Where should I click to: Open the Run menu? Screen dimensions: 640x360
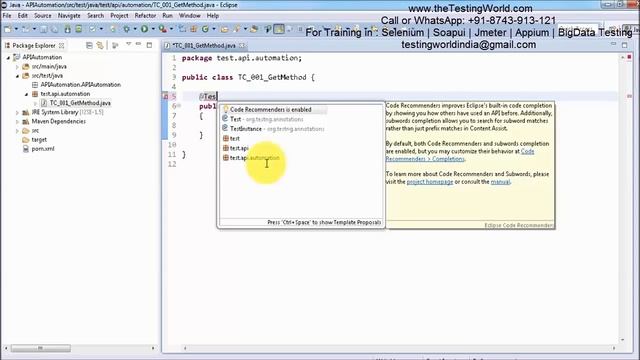pos(167,16)
